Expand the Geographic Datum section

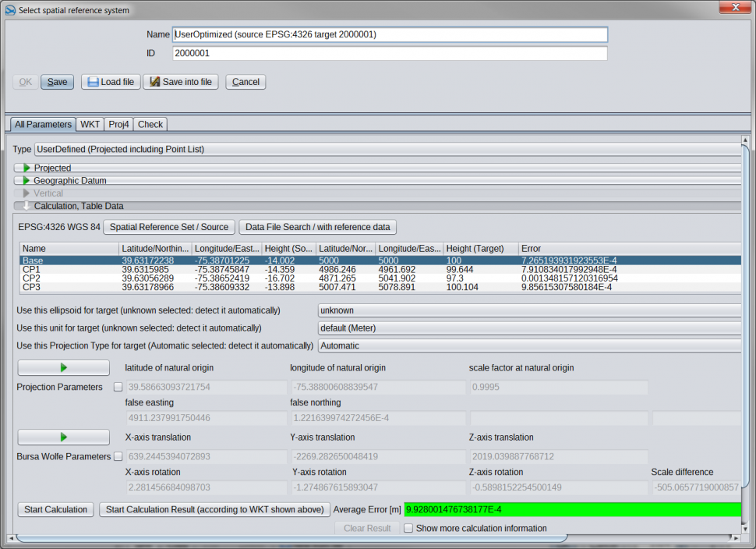coord(26,180)
